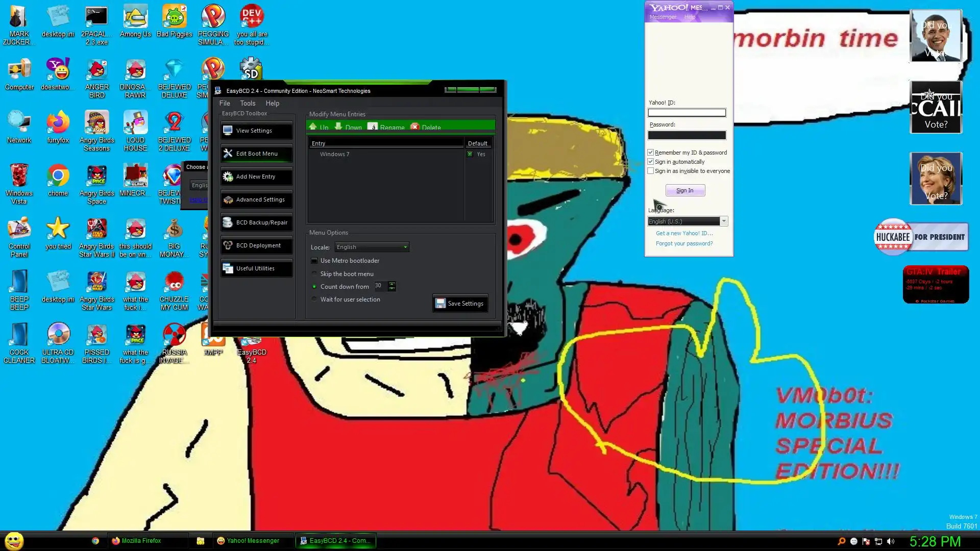
Task: Select the Edit Boot Menu tool
Action: tap(256, 154)
